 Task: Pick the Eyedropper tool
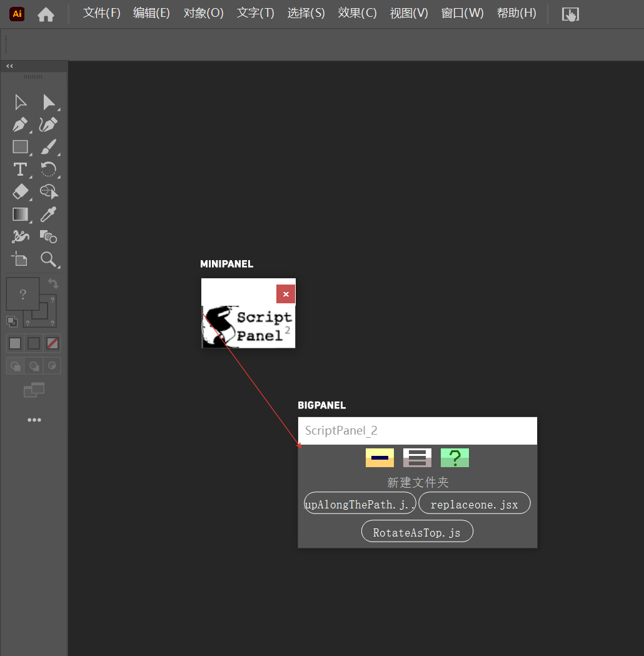click(48, 214)
